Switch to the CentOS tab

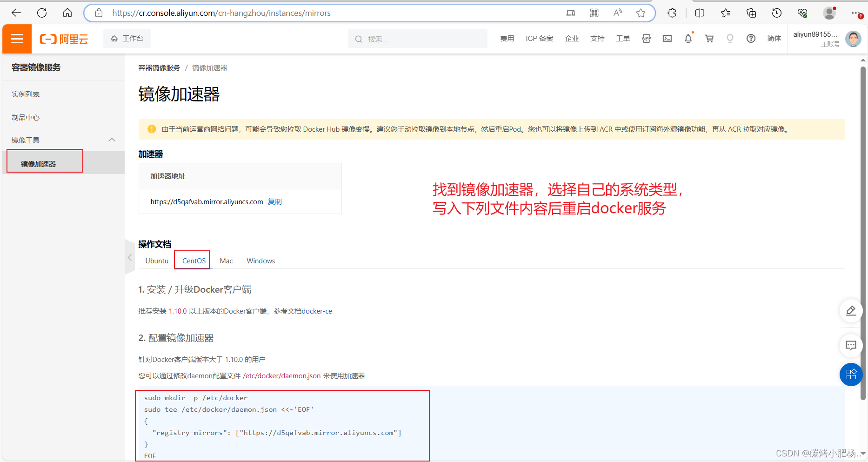(x=194, y=261)
